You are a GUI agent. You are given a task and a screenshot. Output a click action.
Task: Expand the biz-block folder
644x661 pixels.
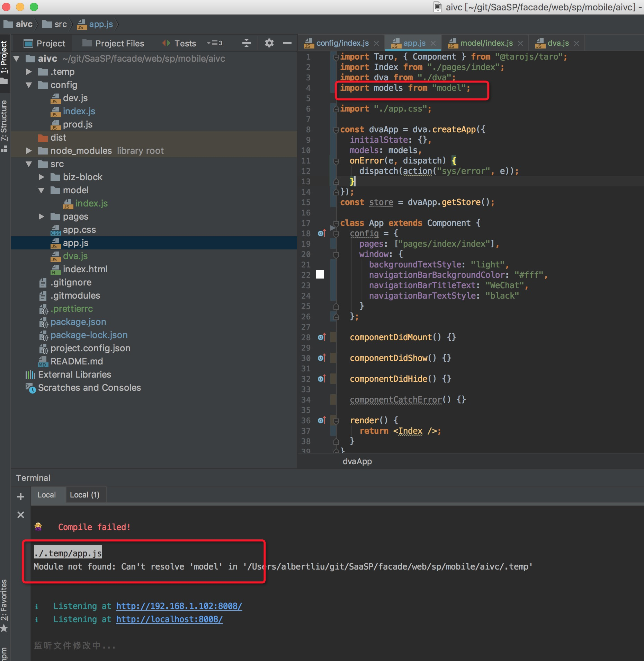41,177
